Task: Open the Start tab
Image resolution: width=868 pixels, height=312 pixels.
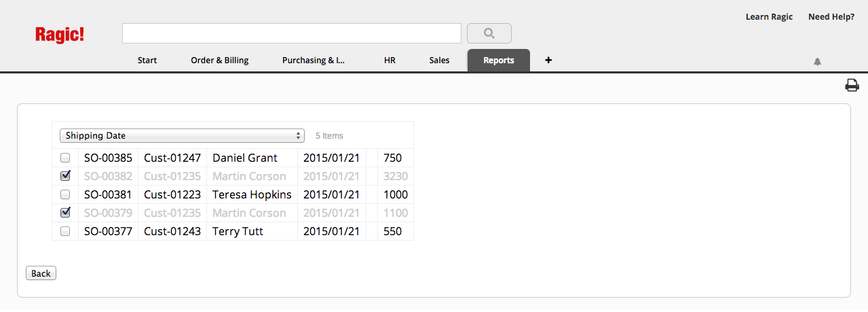Action: (147, 60)
